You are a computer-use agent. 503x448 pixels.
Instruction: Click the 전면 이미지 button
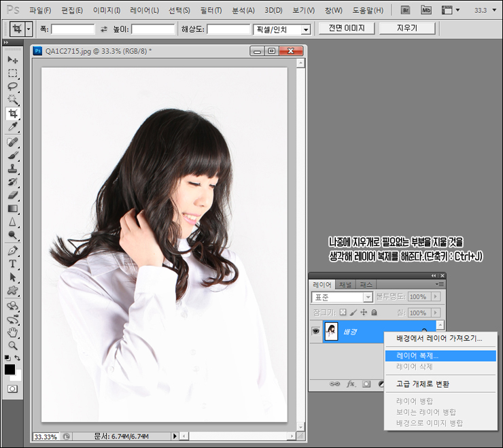point(347,29)
